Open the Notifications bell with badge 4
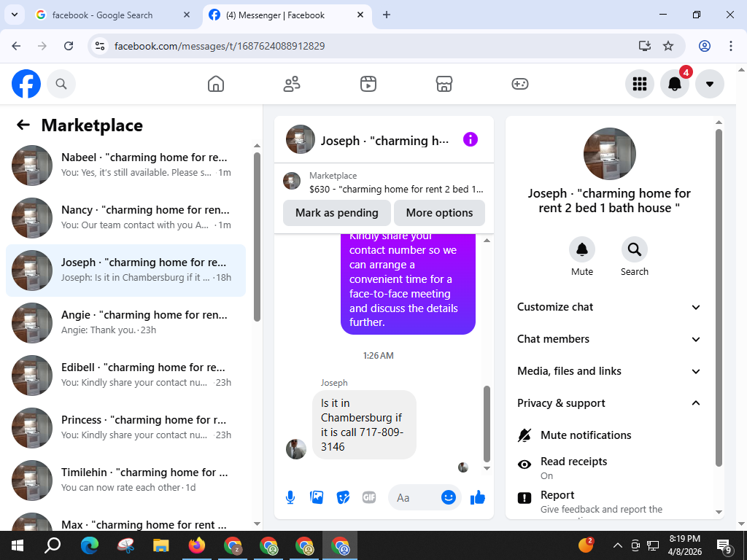747x560 pixels. pos(675,84)
